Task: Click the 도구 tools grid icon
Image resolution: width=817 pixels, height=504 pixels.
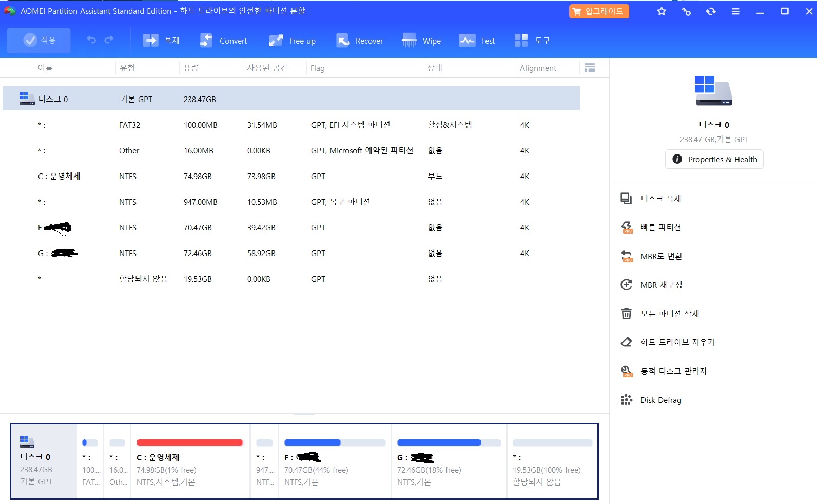Action: (x=521, y=41)
